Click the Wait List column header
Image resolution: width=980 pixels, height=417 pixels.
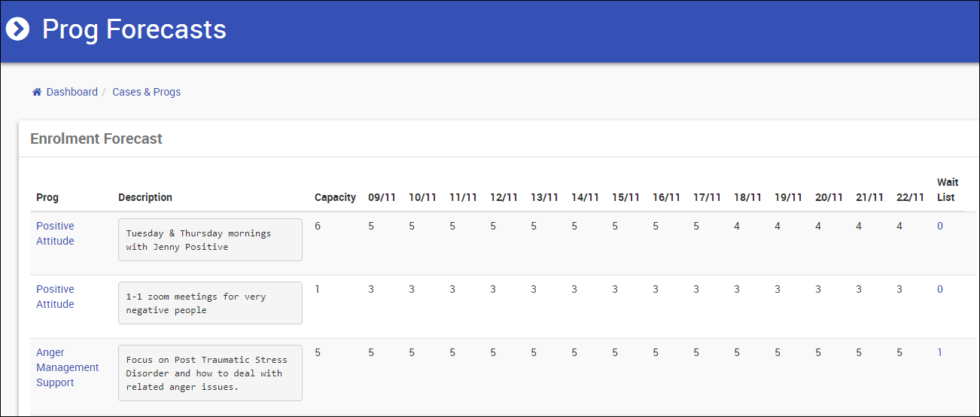pyautogui.click(x=947, y=190)
